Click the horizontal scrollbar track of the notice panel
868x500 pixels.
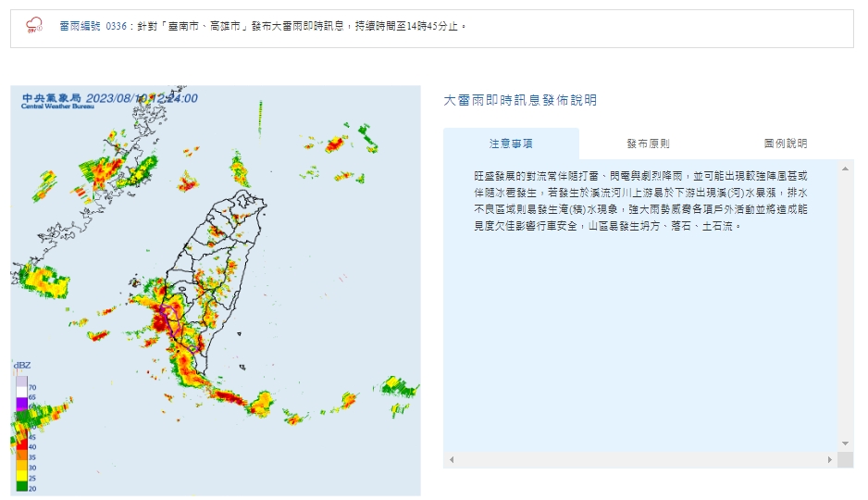pyautogui.click(x=640, y=459)
